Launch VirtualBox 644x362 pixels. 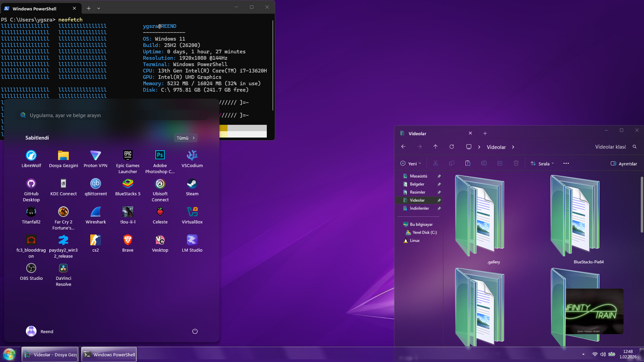[x=192, y=215]
